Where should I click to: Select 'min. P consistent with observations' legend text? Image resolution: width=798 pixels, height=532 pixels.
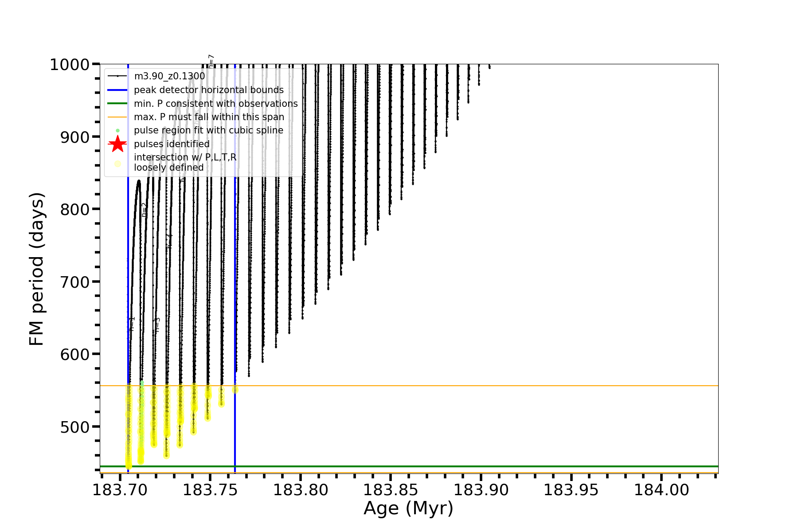[x=216, y=104]
